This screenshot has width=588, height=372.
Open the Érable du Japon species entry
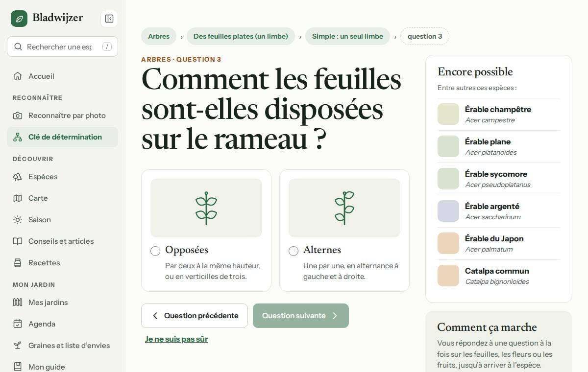tap(499, 243)
